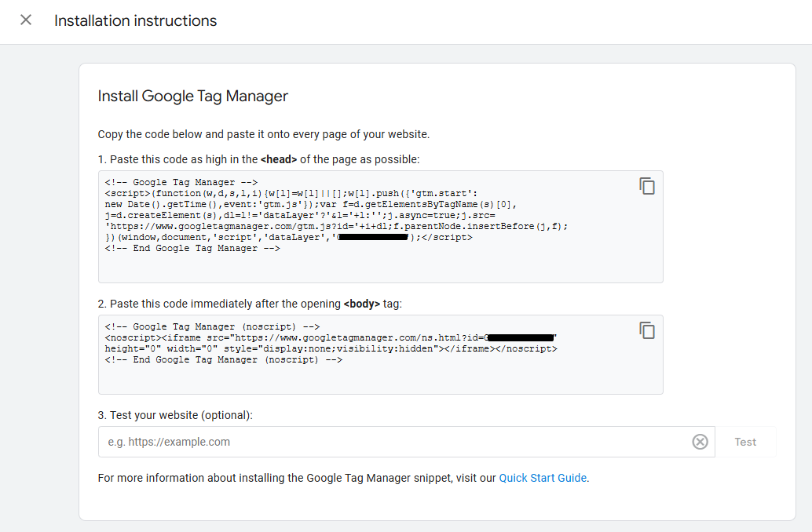This screenshot has width=812, height=532.
Task: Click the 'Install Google Tag Manager' heading
Action: click(x=192, y=97)
